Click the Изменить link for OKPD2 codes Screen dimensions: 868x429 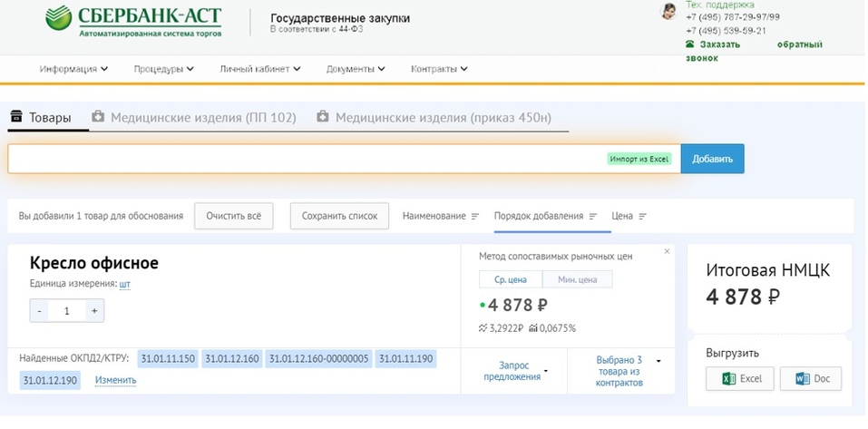116,380
